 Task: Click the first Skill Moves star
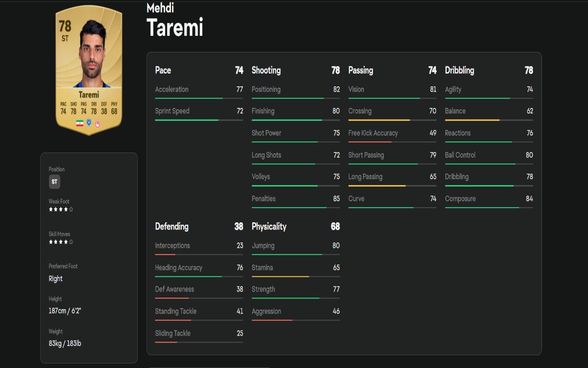pyautogui.click(x=50, y=242)
